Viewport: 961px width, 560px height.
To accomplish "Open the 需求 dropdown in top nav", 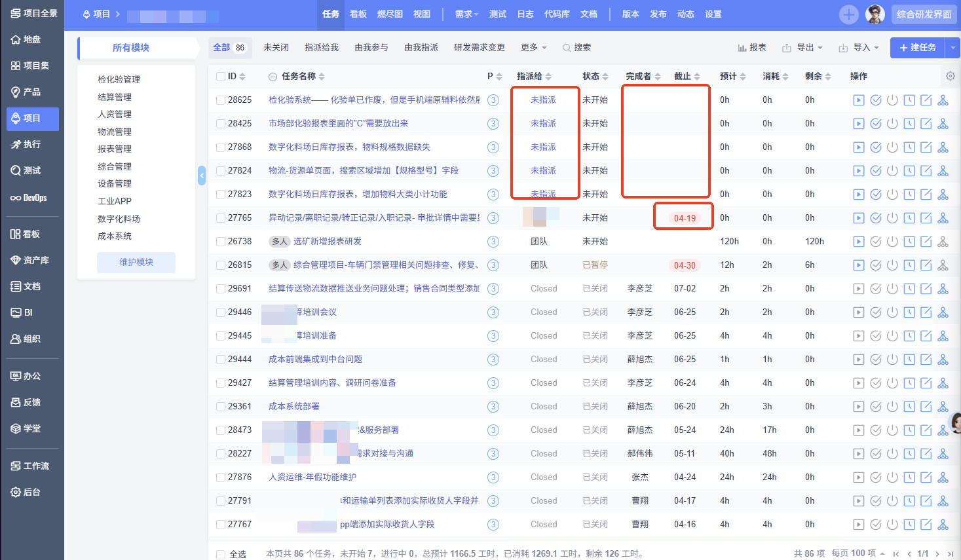I will point(466,14).
